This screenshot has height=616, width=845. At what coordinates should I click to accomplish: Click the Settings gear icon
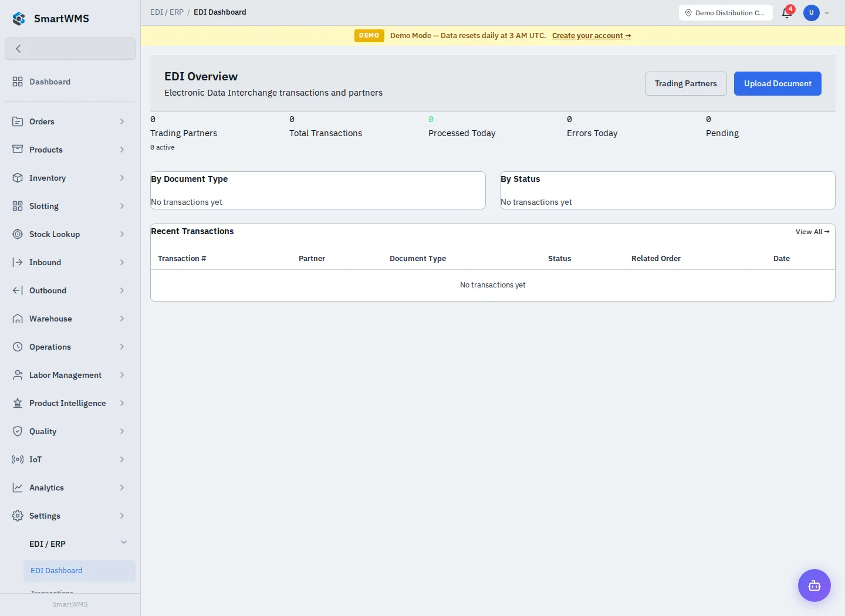18,516
